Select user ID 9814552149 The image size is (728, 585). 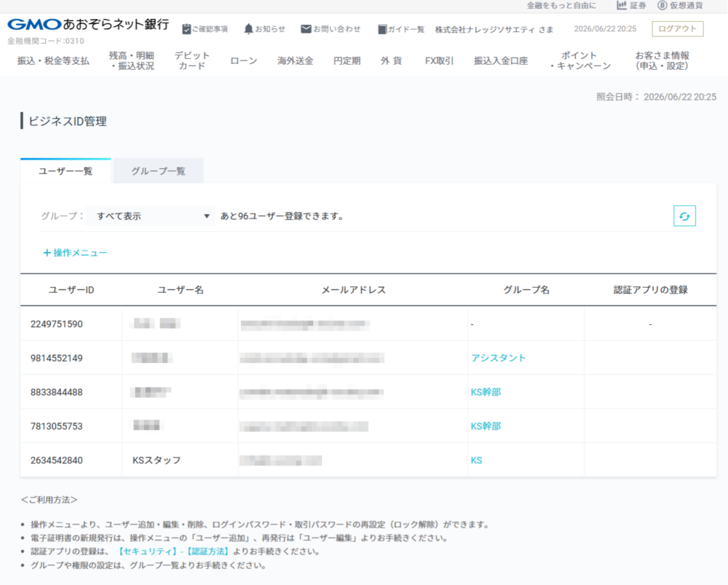tap(57, 358)
